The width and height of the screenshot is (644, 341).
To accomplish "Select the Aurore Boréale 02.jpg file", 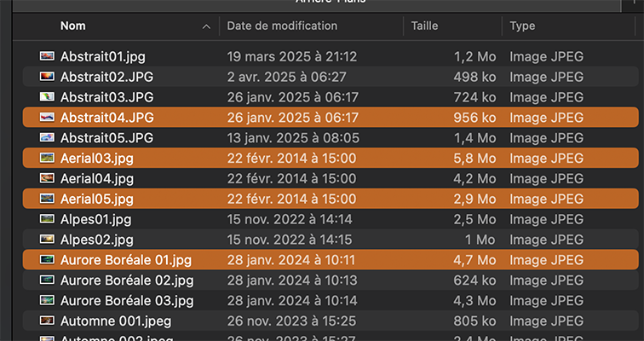I will (x=127, y=280).
